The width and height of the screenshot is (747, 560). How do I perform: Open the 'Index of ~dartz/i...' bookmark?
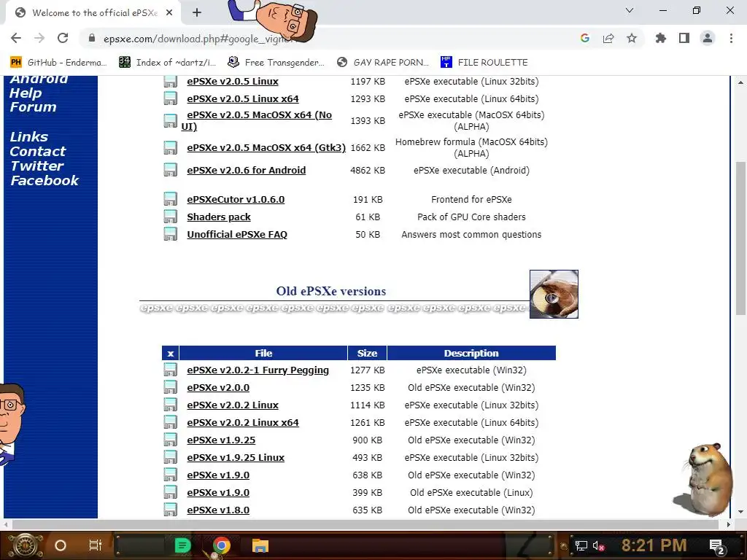(x=167, y=62)
